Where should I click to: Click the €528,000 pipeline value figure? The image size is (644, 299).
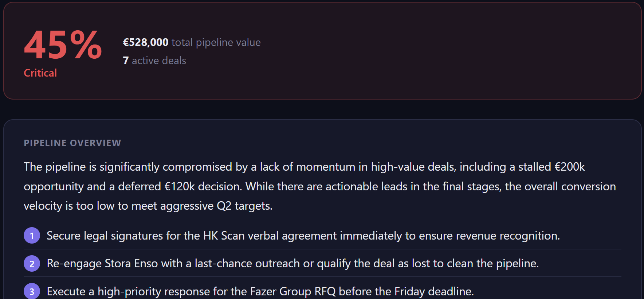coord(146,42)
